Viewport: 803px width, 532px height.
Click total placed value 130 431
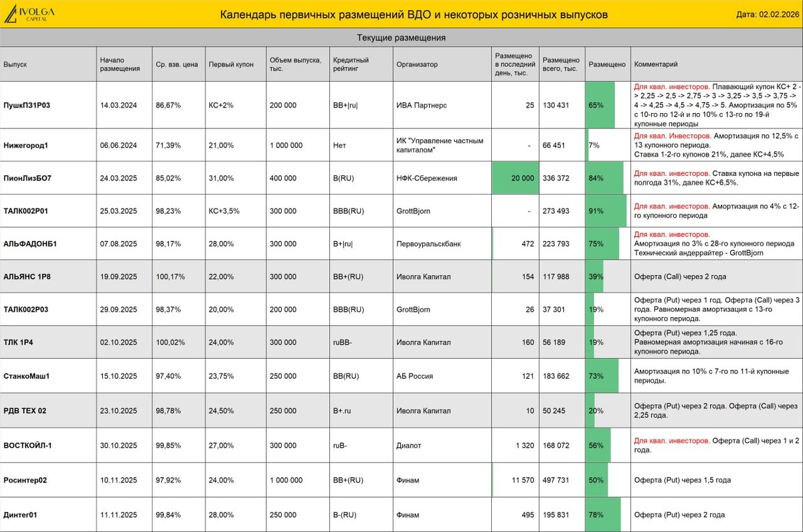click(x=555, y=105)
